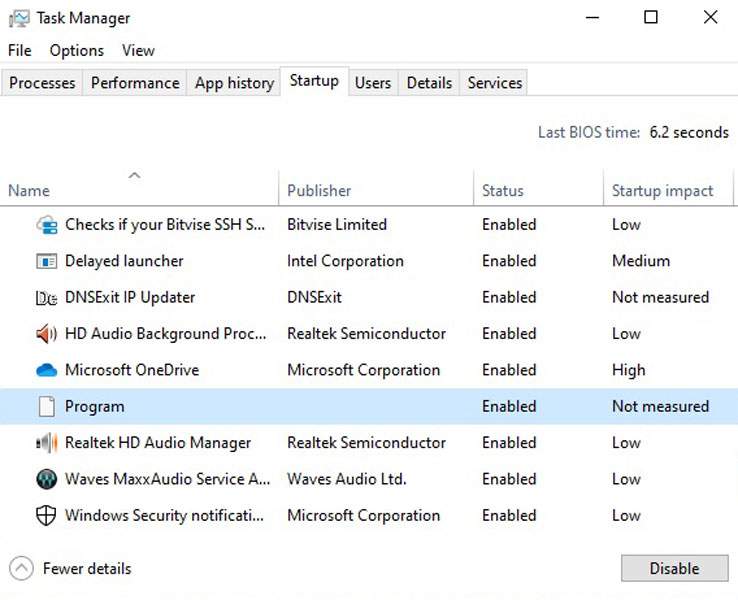The width and height of the screenshot is (738, 600).
Task: Click the Disable button
Action: point(674,568)
